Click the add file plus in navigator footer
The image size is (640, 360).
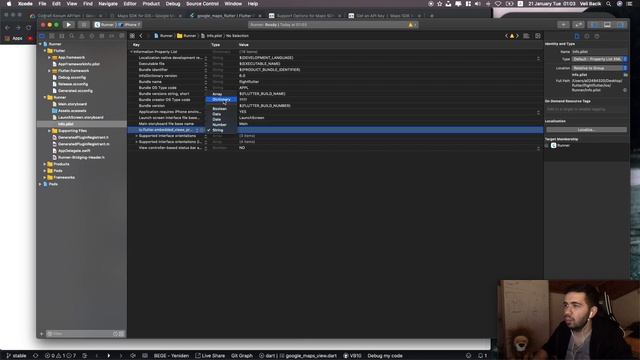[x=42, y=334]
